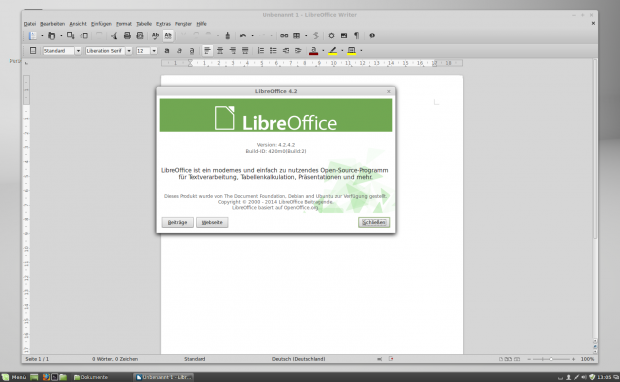
Task: Open Background Color dropdown arrow
Action: [x=361, y=51]
